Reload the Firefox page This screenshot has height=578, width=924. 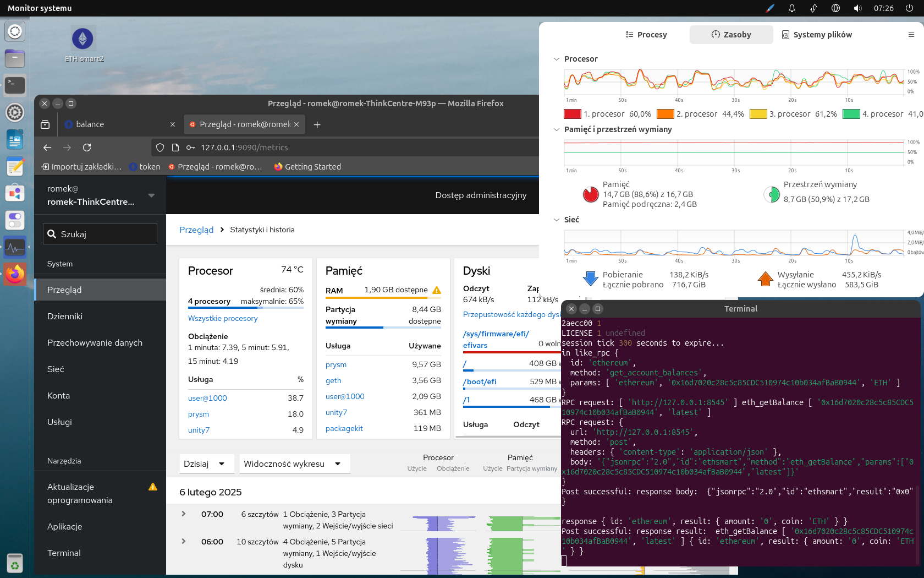(87, 148)
